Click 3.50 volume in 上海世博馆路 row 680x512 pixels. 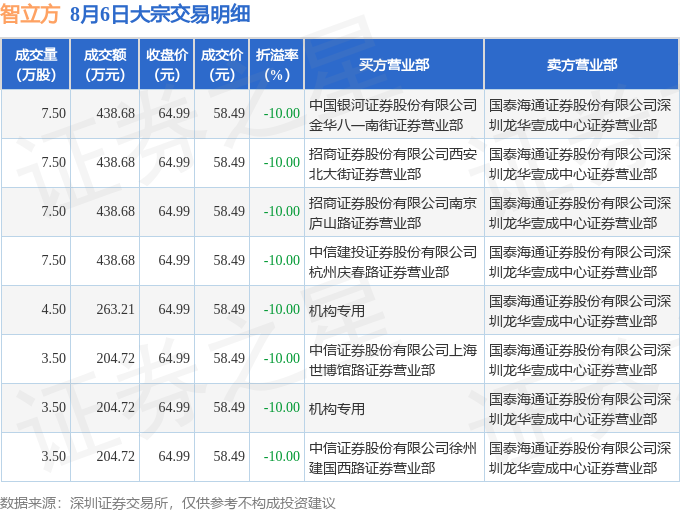pyautogui.click(x=53, y=359)
